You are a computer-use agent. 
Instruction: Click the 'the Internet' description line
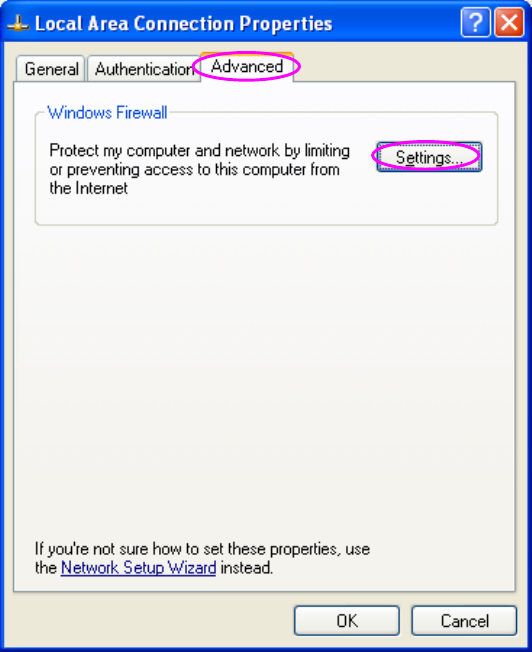pos(88,188)
